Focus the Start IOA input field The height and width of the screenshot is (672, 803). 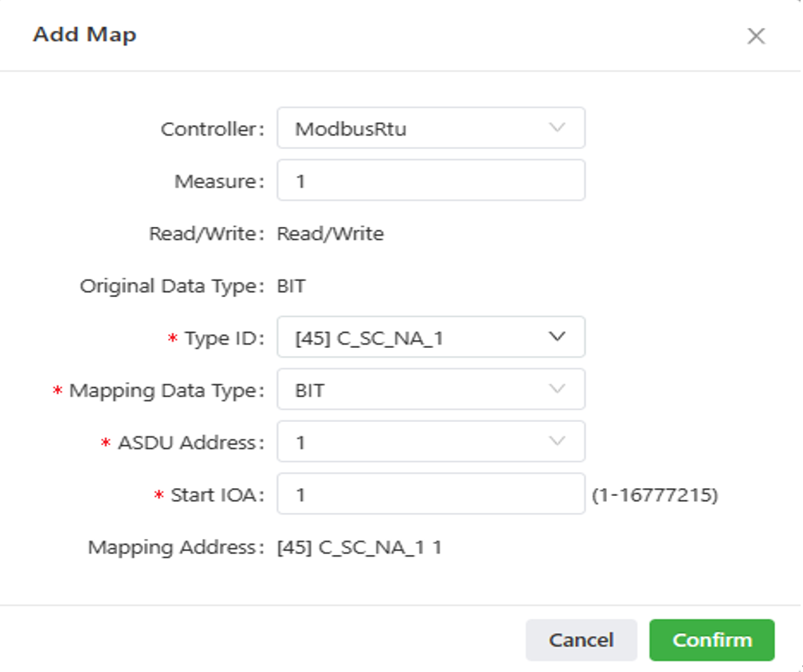pos(430,494)
